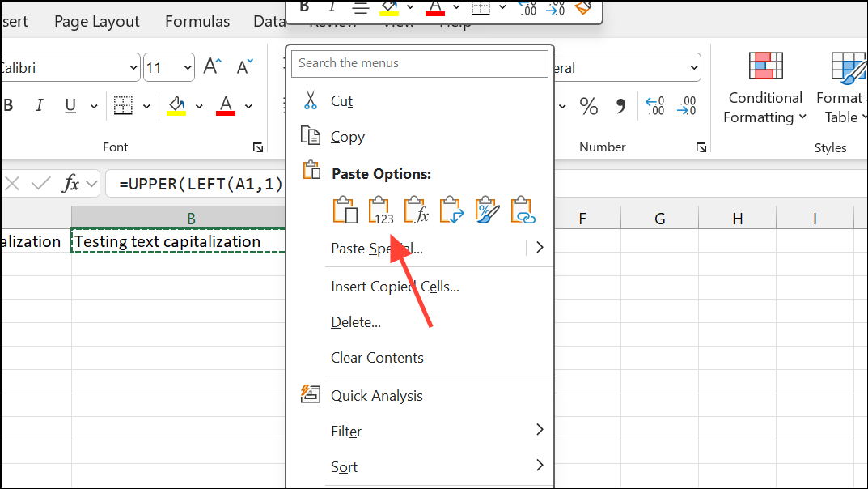Expand the Sort submenu arrow

540,466
